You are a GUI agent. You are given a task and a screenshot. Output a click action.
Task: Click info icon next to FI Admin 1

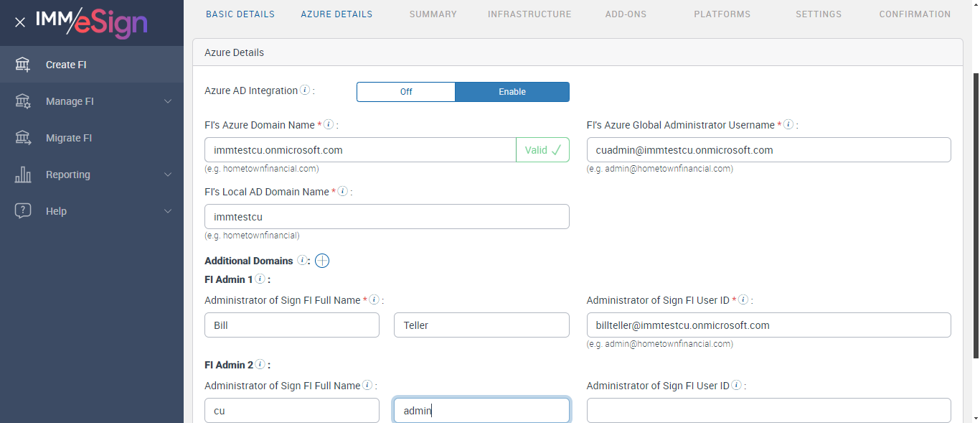[x=260, y=279]
